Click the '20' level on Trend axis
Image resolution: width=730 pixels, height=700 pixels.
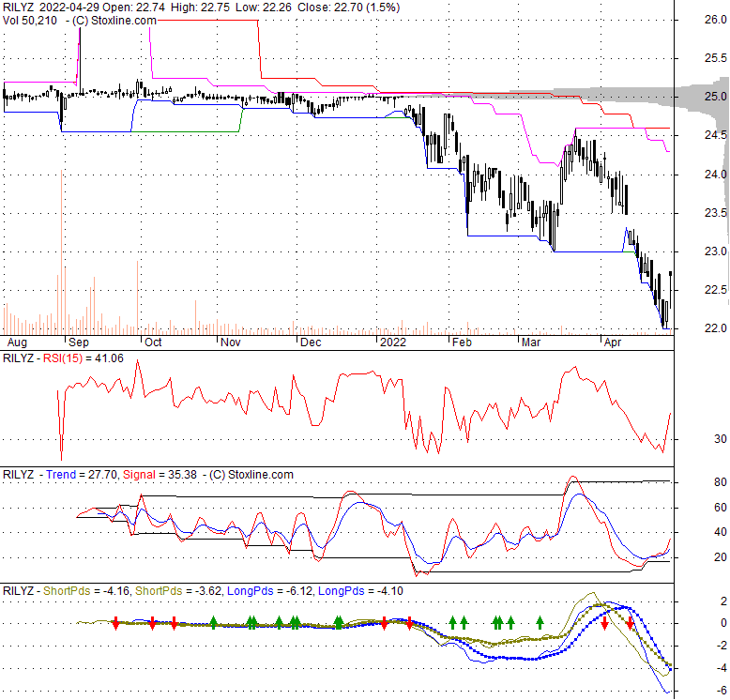tap(721, 557)
